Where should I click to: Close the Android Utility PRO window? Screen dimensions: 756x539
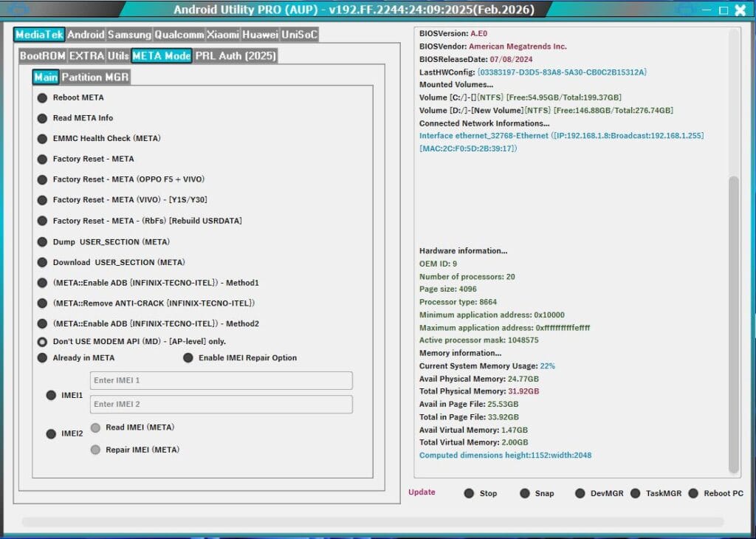coord(740,10)
